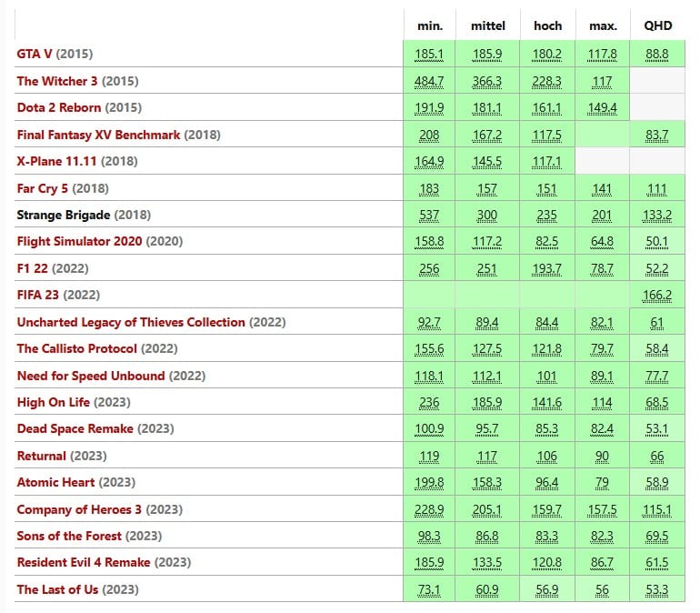Open Uncharted Legacy of Thieves Collection link
The height and width of the screenshot is (613, 700).
pos(131,322)
